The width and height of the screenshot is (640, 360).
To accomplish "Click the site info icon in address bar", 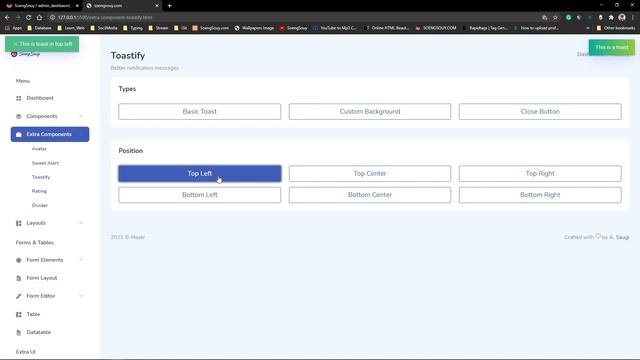I will pyautogui.click(x=52, y=18).
